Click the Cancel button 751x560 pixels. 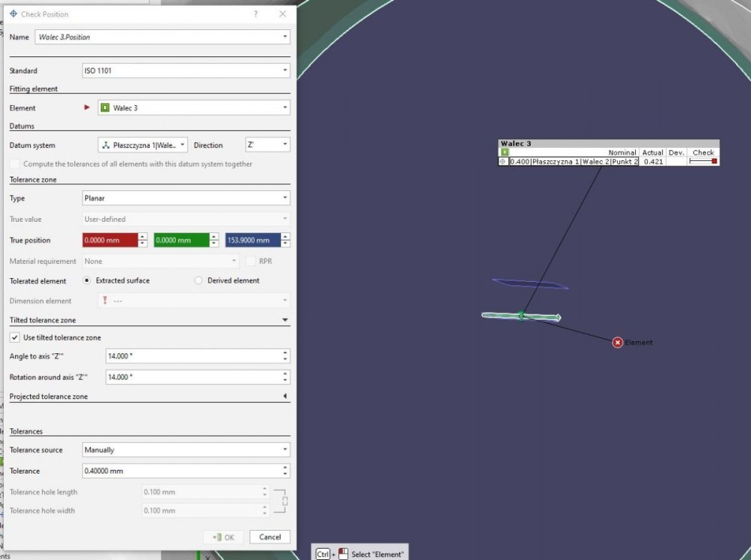tap(270, 537)
